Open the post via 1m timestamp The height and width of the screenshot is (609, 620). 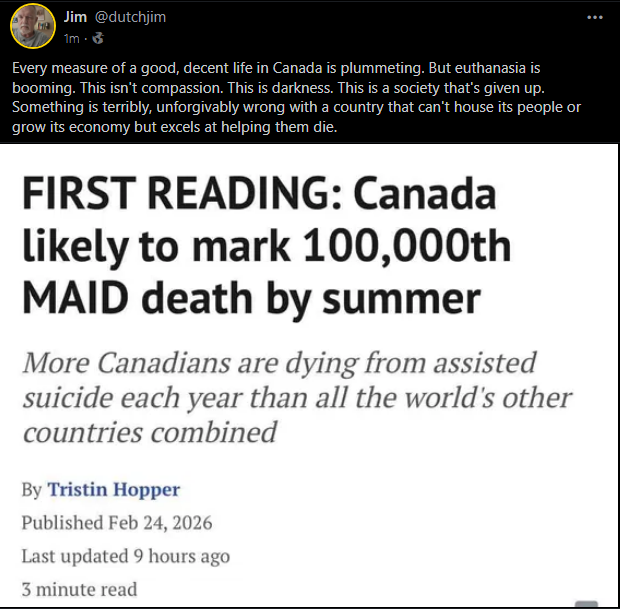coord(70,38)
